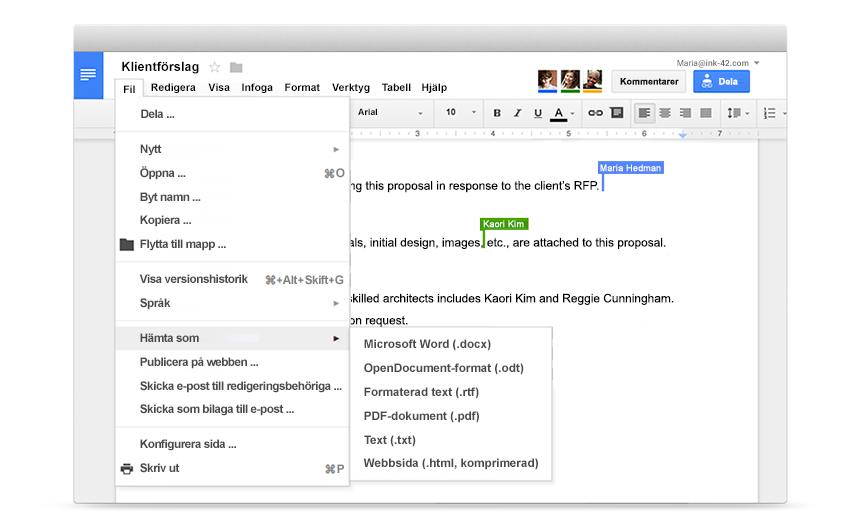Open the font size 10 dropdown
Screen dimensions: 853x532
tap(461, 113)
